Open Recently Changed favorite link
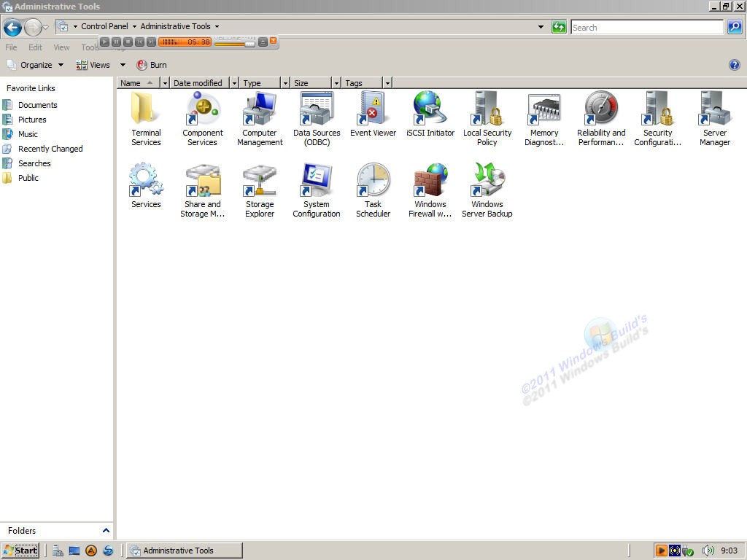Screen dimensions: 747x560 50,149
